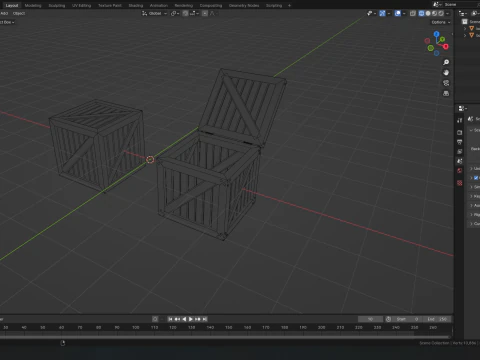Viewport: 480px width, 360px height.
Task: Open the Layout workspace tab
Action: pos(12,5)
